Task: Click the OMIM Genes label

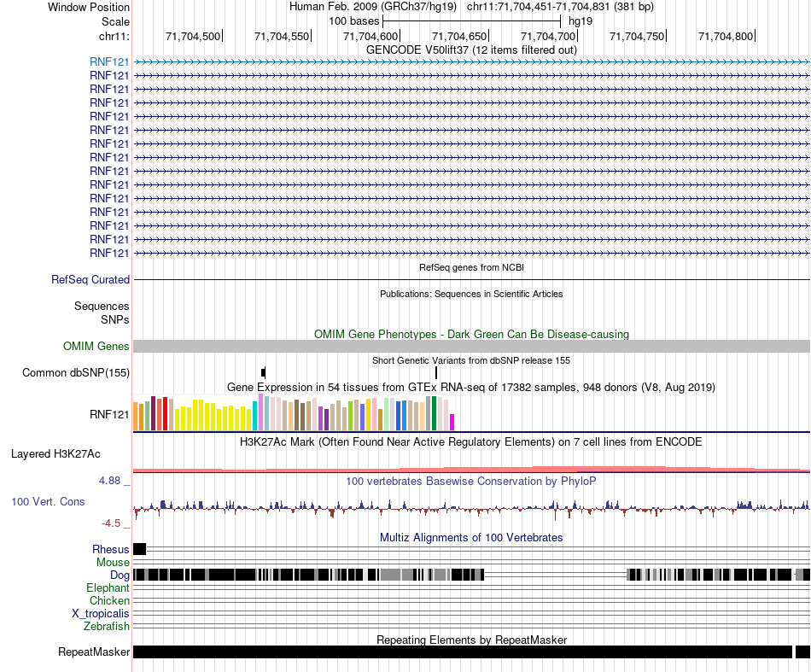Action: tap(96, 346)
